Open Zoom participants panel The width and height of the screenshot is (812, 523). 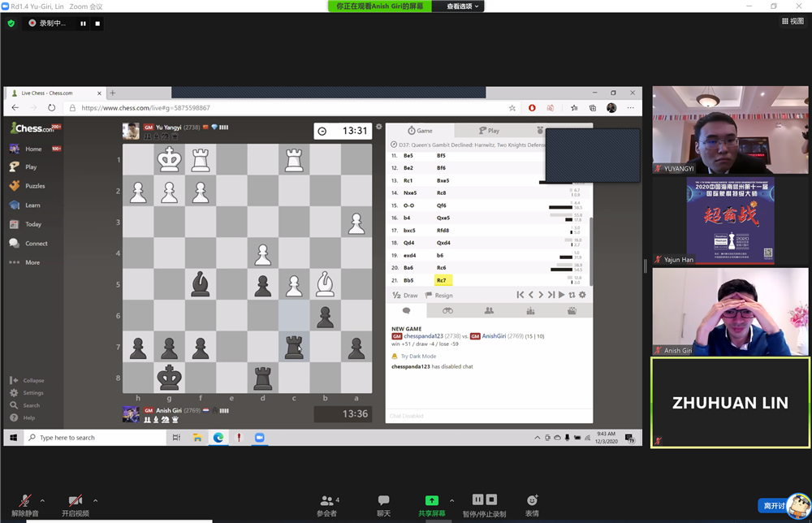coord(327,505)
